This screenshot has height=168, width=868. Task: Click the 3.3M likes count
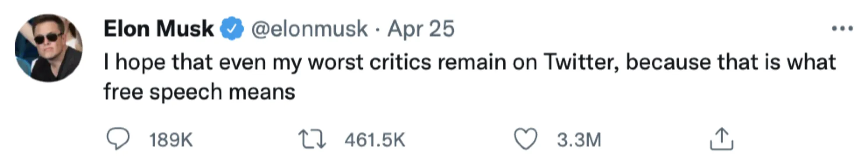click(x=579, y=140)
